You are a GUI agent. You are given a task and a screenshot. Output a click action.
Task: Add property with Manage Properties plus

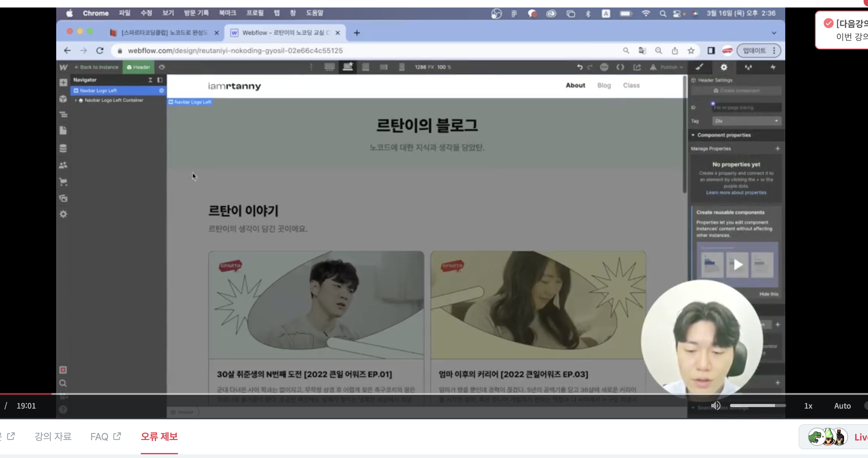778,148
